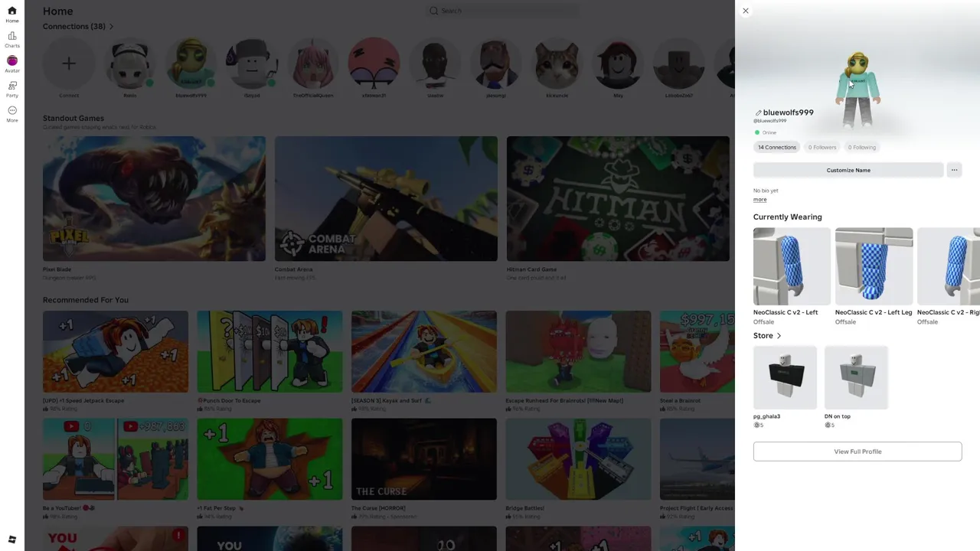
Task: Open the More menu in the sidebar
Action: tap(12, 114)
